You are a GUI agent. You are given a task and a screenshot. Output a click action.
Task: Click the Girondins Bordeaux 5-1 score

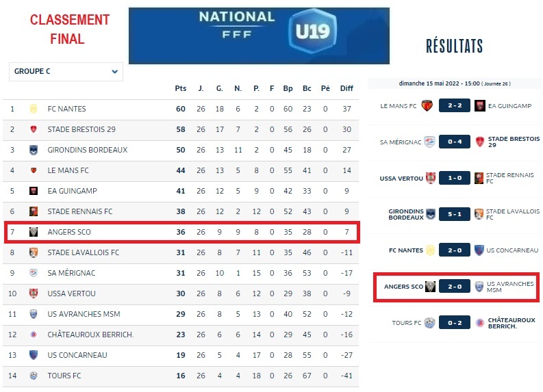tap(455, 214)
